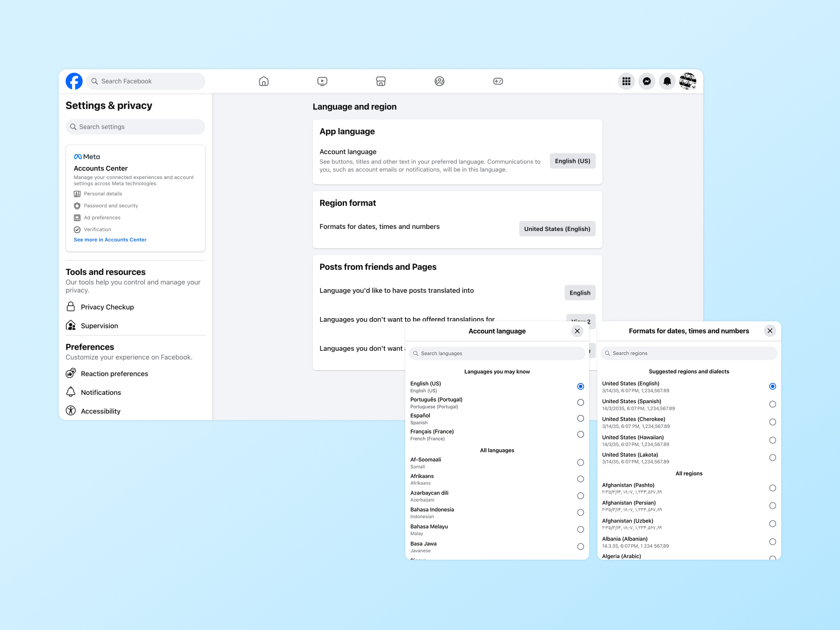Select Bahasa Indonesia radio button

pos(581,512)
